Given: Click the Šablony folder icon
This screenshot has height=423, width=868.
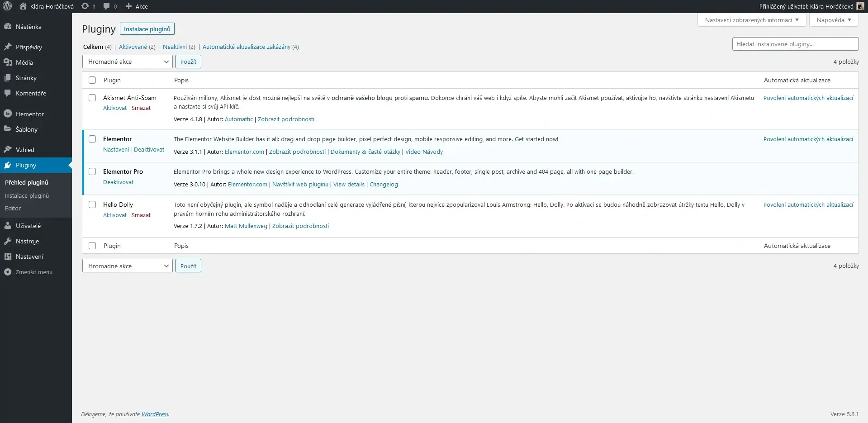Looking at the screenshot, I should [8, 129].
